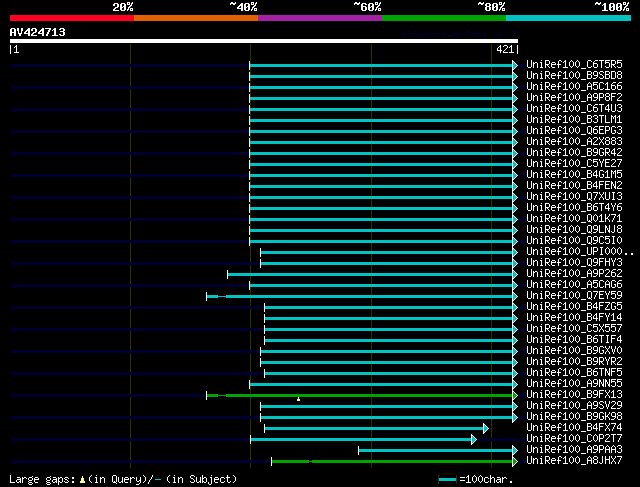
Task: Select label UniRef100_B4G1M5
Action: (x=574, y=175)
